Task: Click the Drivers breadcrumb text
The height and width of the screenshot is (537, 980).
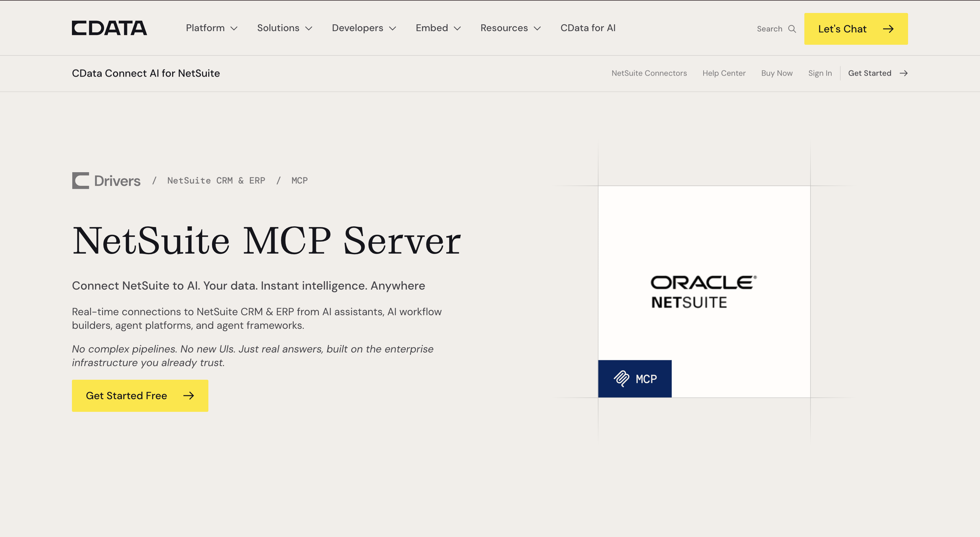Action: [117, 181]
